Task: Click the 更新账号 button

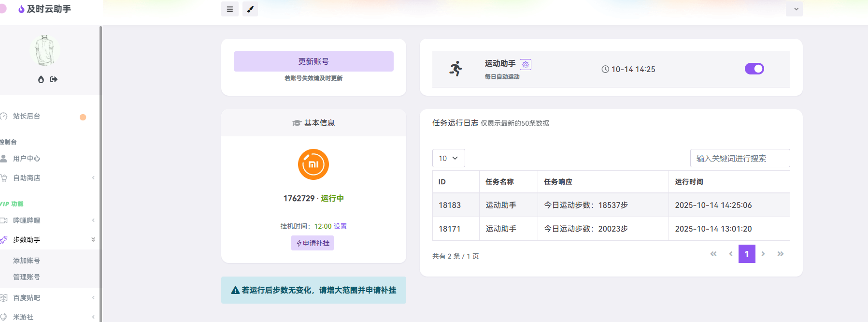Action: tap(313, 61)
